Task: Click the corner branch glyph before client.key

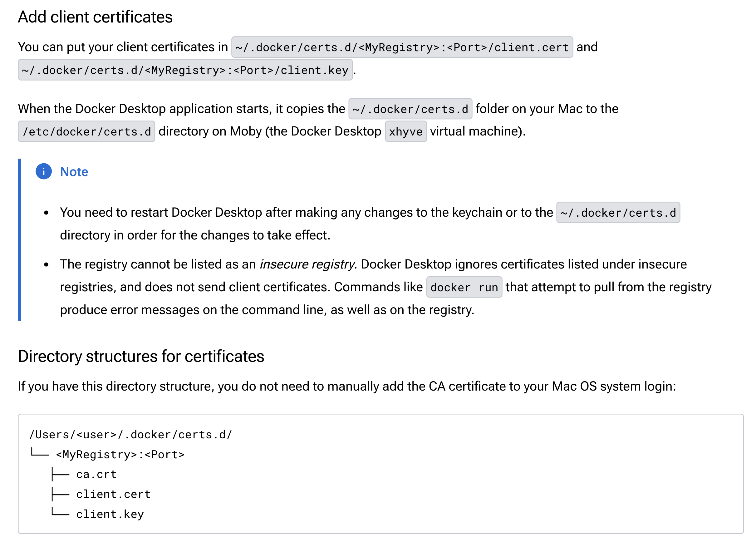Action: 60,512
